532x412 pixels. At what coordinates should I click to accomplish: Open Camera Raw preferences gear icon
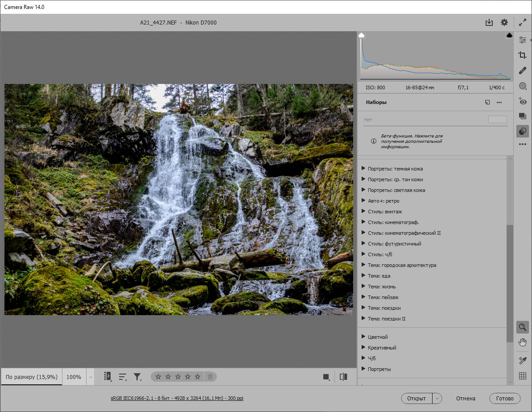coord(504,22)
